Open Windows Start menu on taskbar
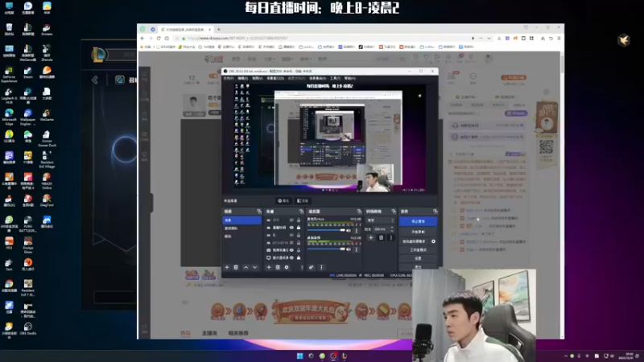Screen dimensions: 644x362 pos(299,356)
